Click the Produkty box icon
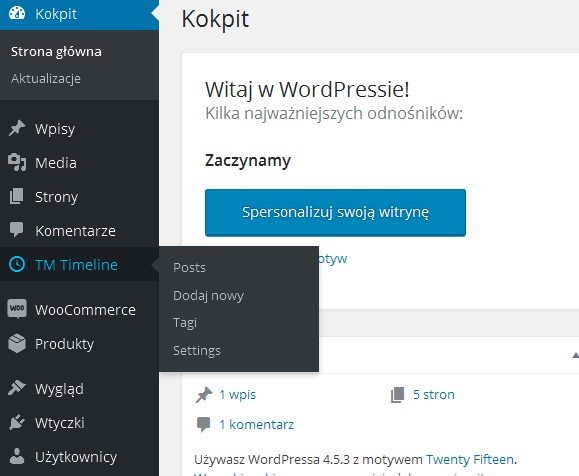Screen dimensions: 579x476 pos(17,343)
